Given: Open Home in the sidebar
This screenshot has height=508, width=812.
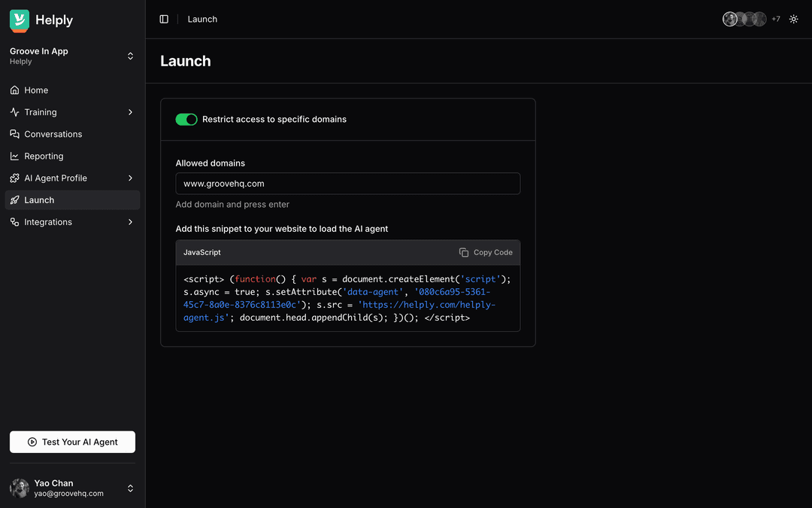Looking at the screenshot, I should coord(72,90).
